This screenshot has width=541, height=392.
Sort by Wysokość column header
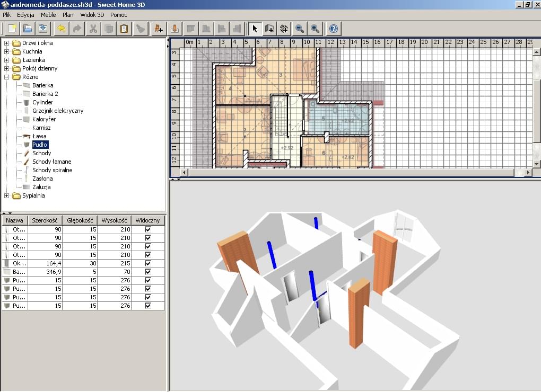pyautogui.click(x=114, y=220)
